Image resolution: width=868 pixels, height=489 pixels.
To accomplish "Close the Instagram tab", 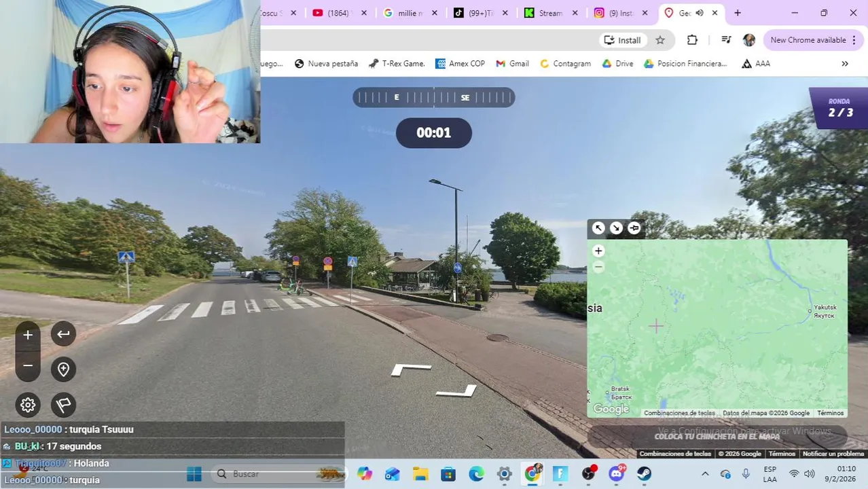I will [x=645, y=13].
